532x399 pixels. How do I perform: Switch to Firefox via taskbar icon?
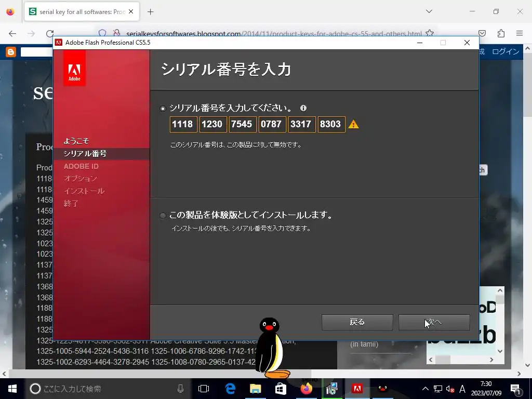coord(306,389)
